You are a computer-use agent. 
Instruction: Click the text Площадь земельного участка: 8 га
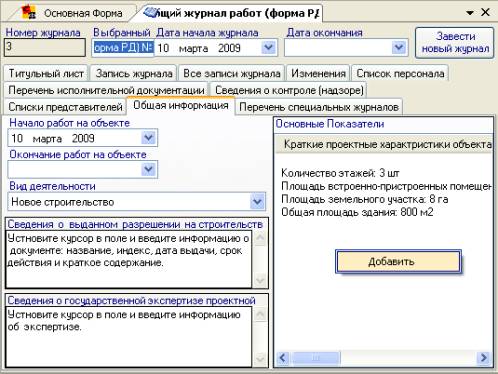pos(365,199)
